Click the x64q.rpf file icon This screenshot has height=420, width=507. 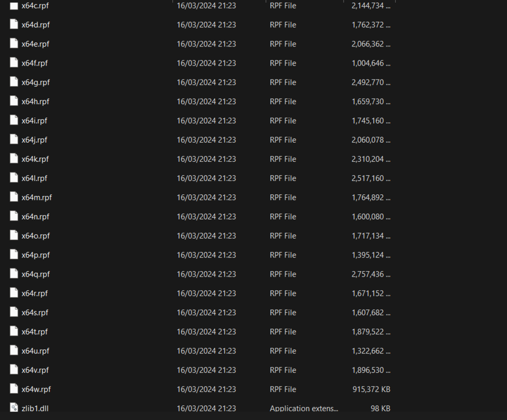click(15, 274)
